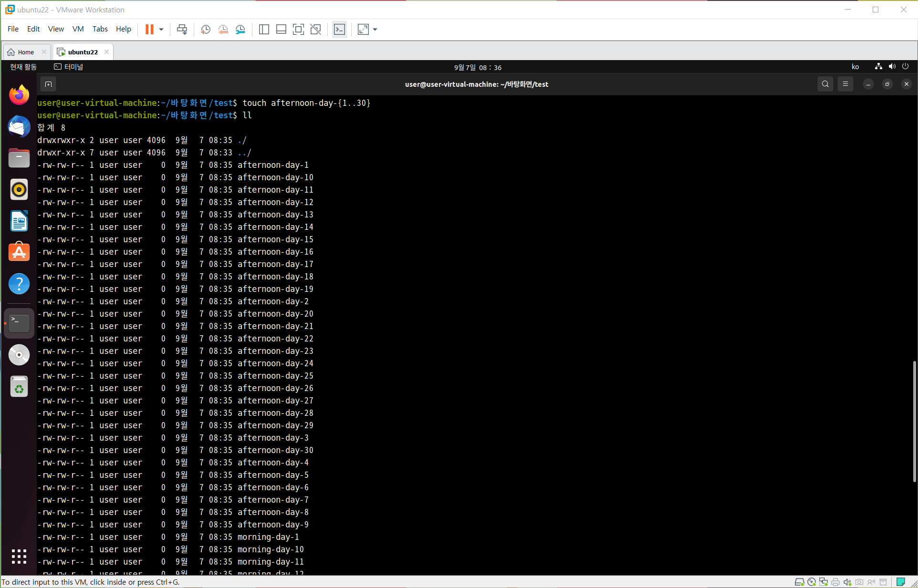Open the VM menu

tap(78, 29)
